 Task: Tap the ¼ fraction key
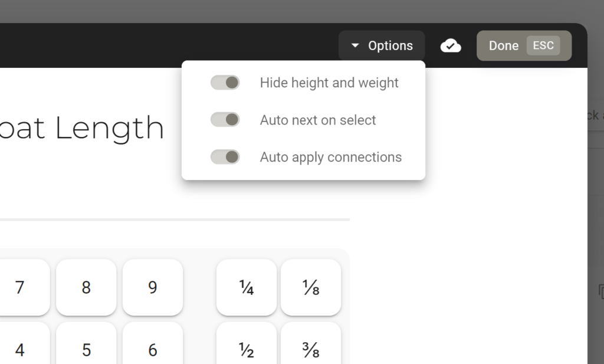point(247,287)
